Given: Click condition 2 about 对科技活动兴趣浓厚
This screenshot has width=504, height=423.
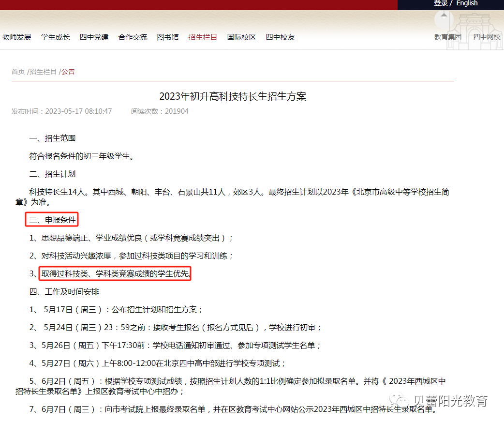Looking at the screenshot, I should (x=131, y=256).
